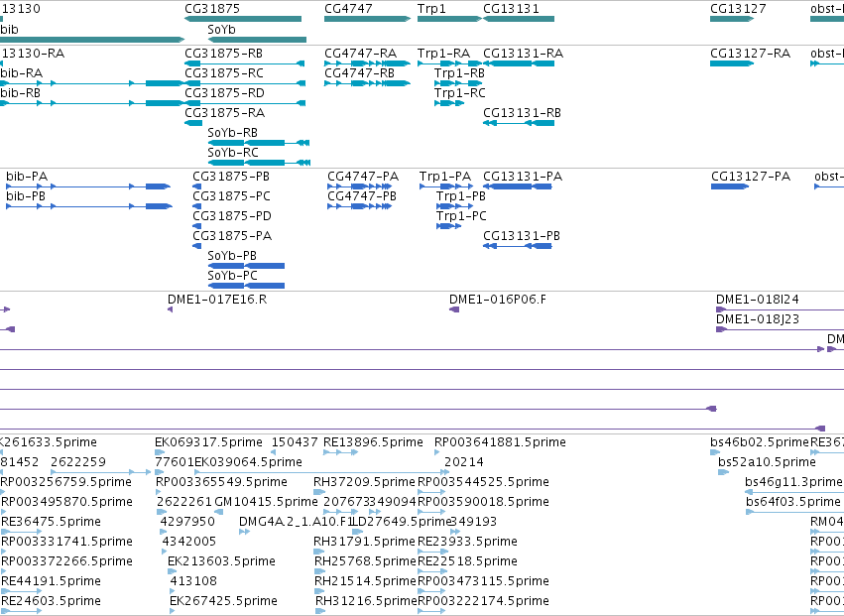Click the SoYb-RC transcript label
This screenshot has height=616, width=844.
[x=233, y=153]
